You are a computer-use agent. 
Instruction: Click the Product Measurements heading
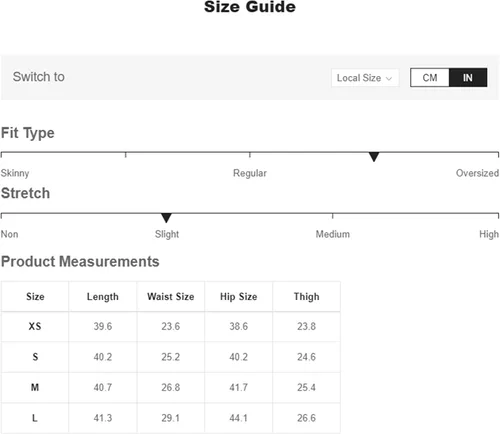pos(80,262)
